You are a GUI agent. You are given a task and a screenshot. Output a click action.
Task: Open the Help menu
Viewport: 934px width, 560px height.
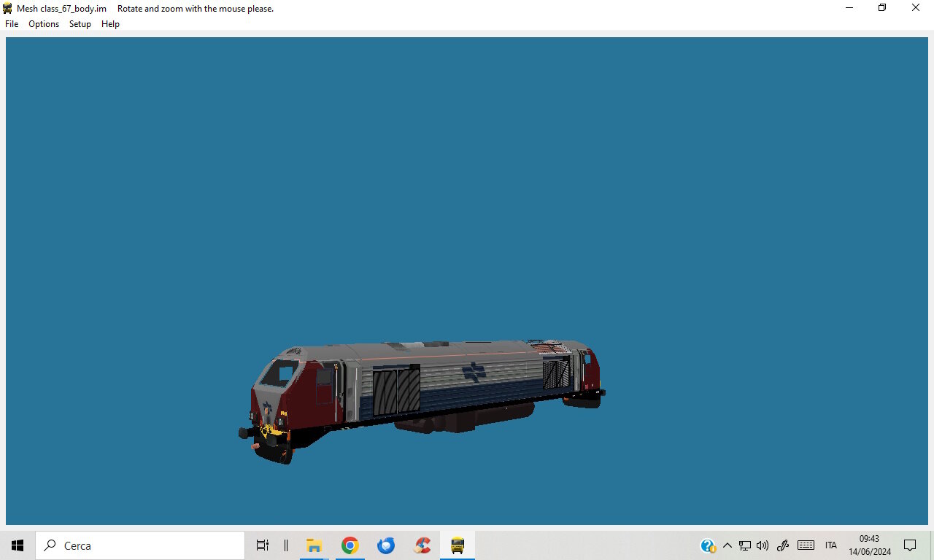click(110, 24)
